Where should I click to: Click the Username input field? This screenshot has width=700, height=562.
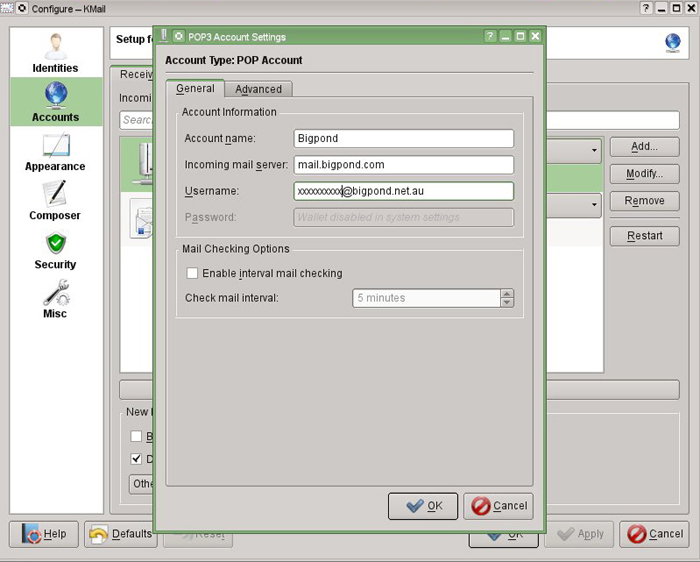[404, 191]
